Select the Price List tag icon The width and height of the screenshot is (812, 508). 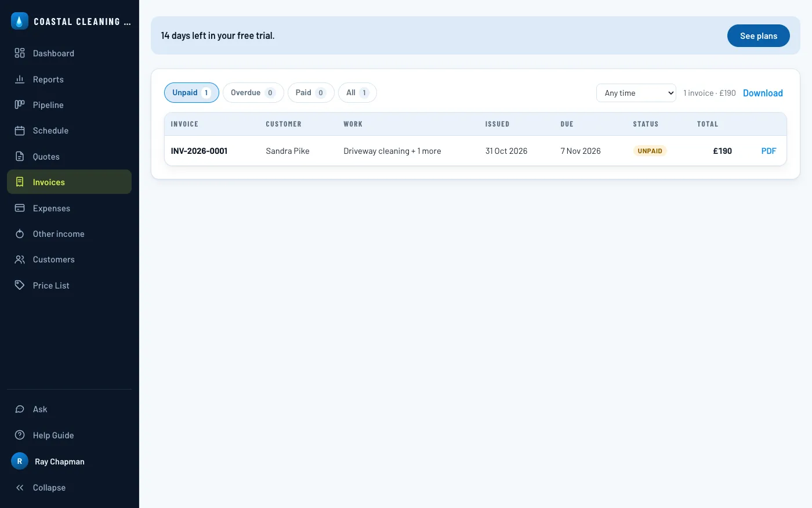20,285
